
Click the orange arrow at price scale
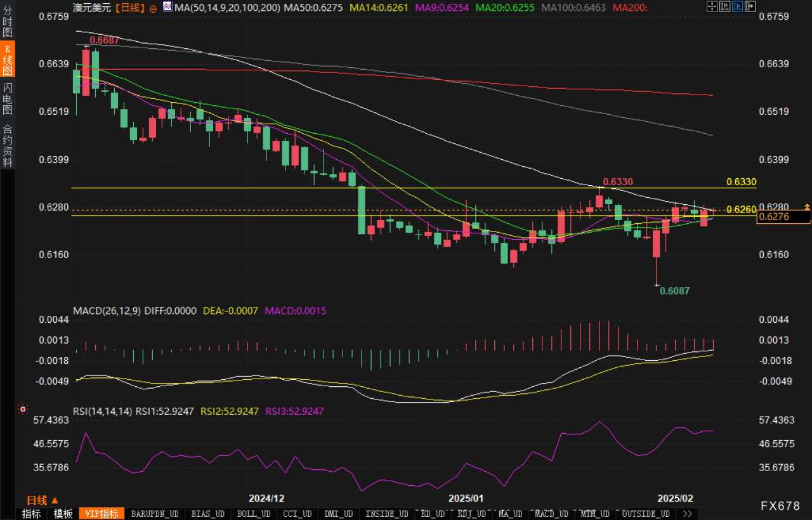coord(807,207)
